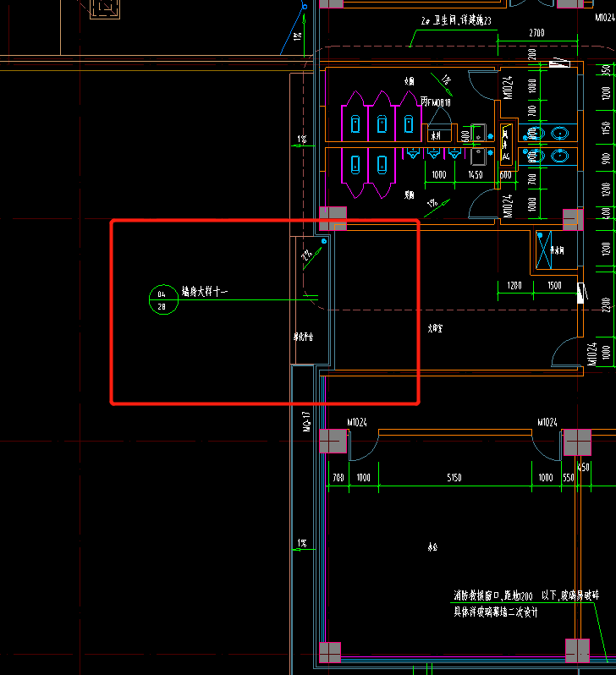Select the M1024 label at top right corner

(x=605, y=18)
